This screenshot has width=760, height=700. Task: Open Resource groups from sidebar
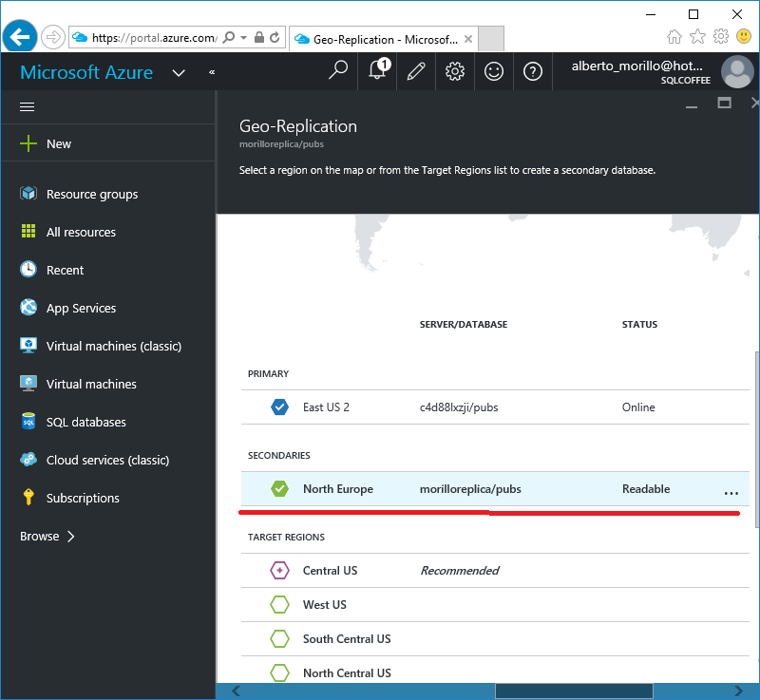point(107,194)
